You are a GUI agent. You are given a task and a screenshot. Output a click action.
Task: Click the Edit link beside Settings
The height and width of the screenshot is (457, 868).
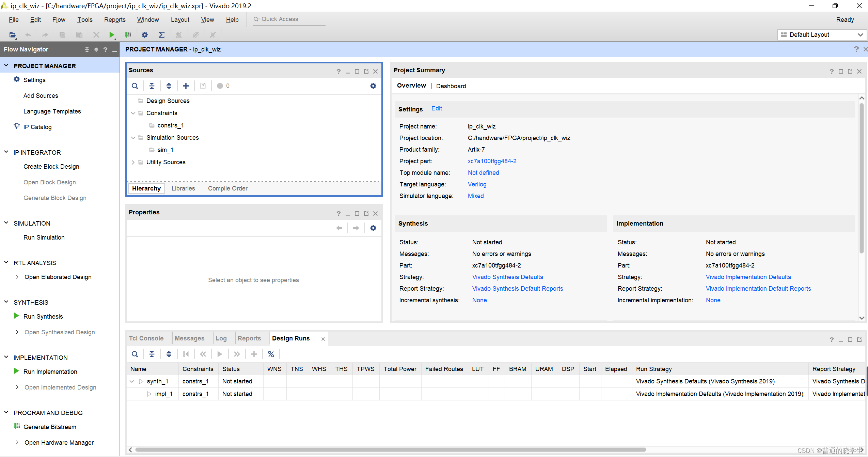437,108
